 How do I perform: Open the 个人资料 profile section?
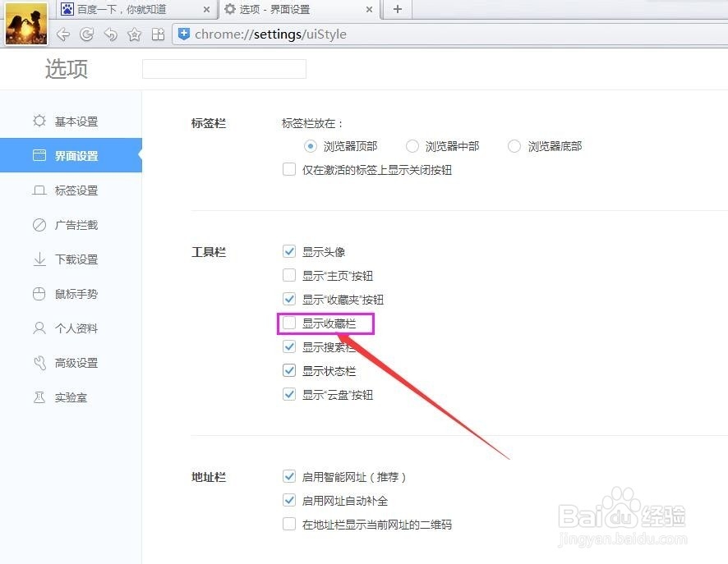click(x=78, y=328)
